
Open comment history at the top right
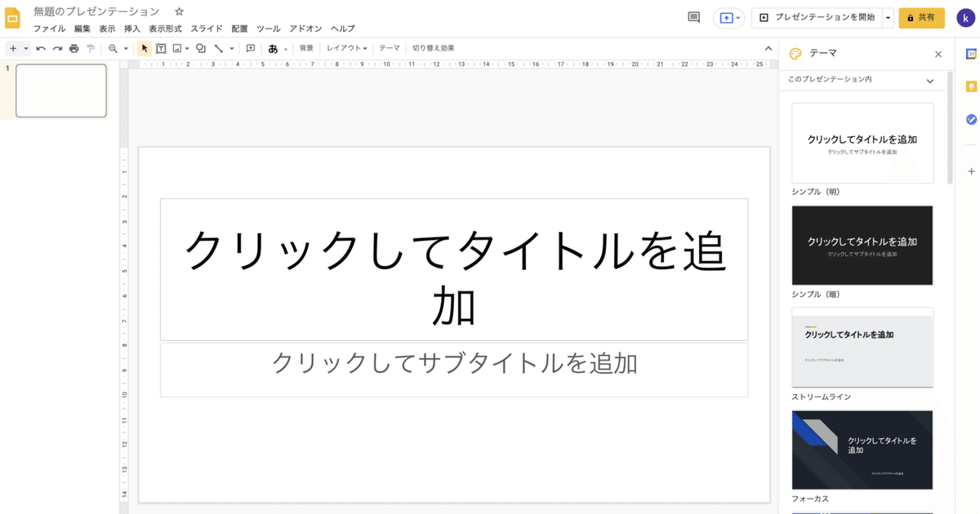point(692,16)
